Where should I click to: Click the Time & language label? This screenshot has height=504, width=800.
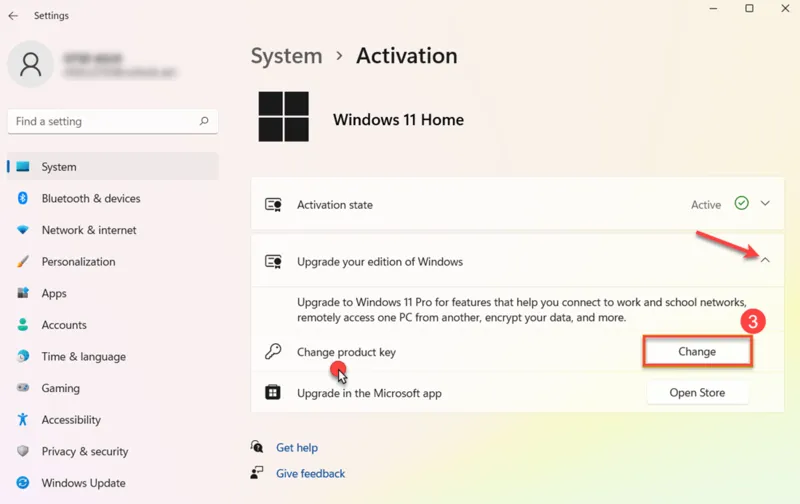(84, 357)
